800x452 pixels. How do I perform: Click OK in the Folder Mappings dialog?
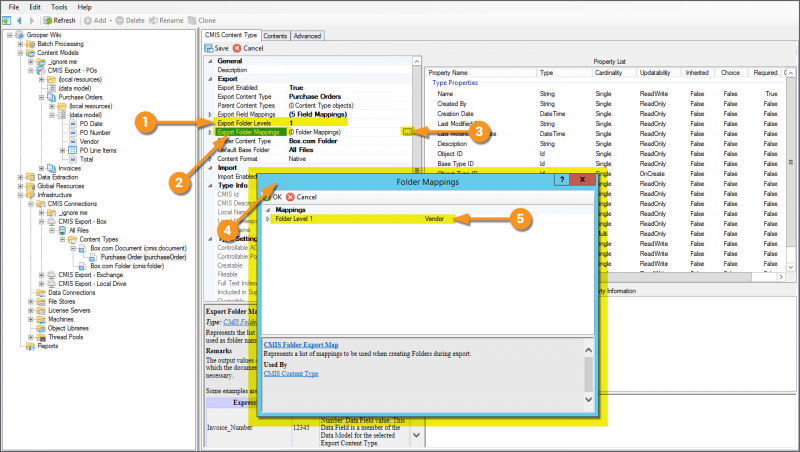pyautogui.click(x=273, y=197)
